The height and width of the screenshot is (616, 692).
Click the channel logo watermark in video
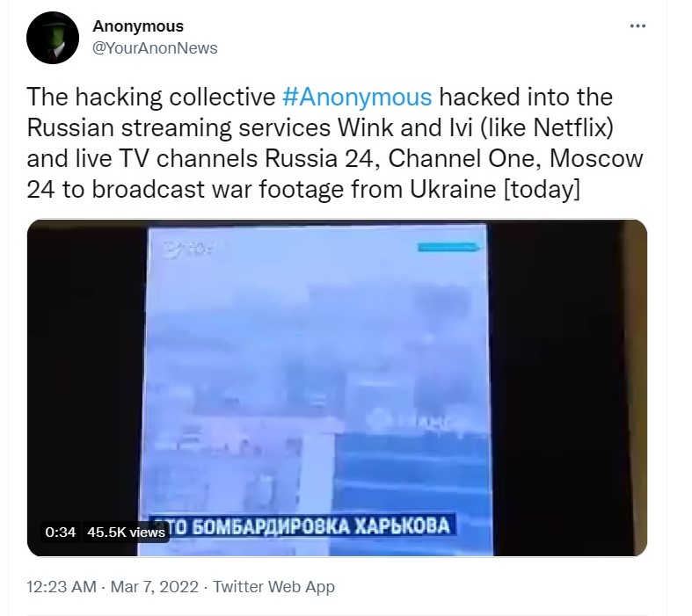coord(188,249)
